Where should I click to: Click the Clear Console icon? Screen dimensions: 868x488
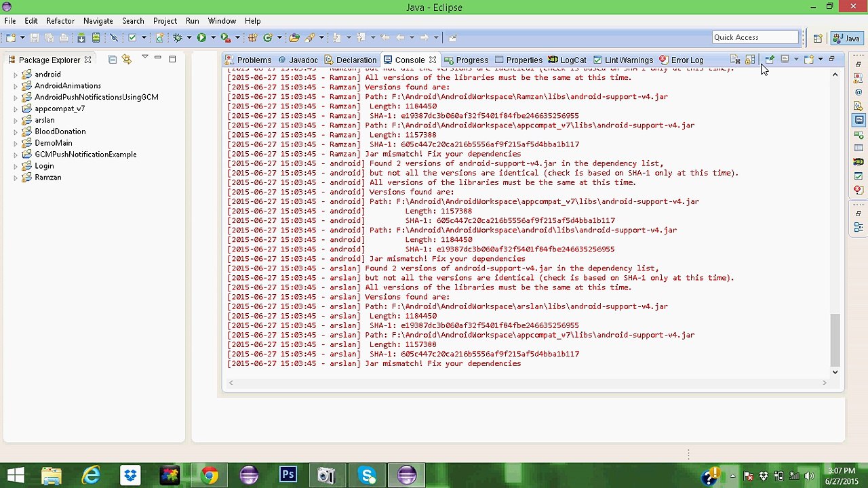pos(735,60)
